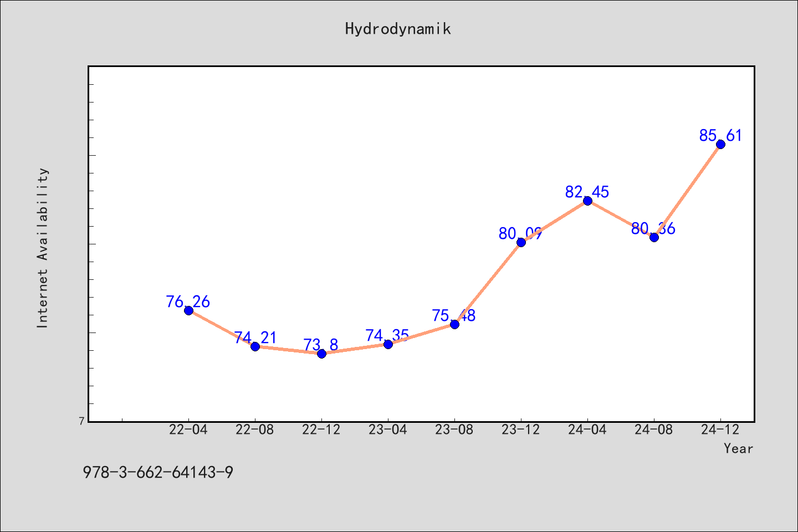
Task: Click the value label 74.35
Action: point(388,335)
